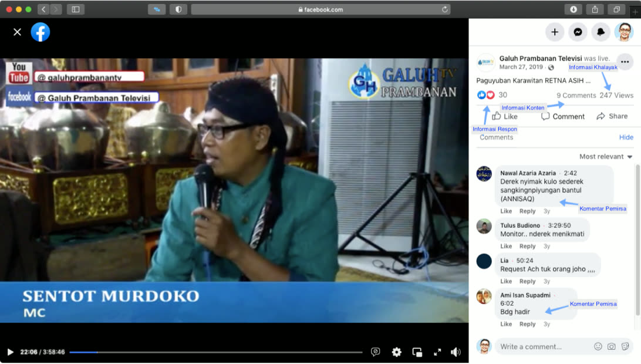This screenshot has height=364, width=641.
Task: Close the video viewer with the X
Action: [17, 32]
